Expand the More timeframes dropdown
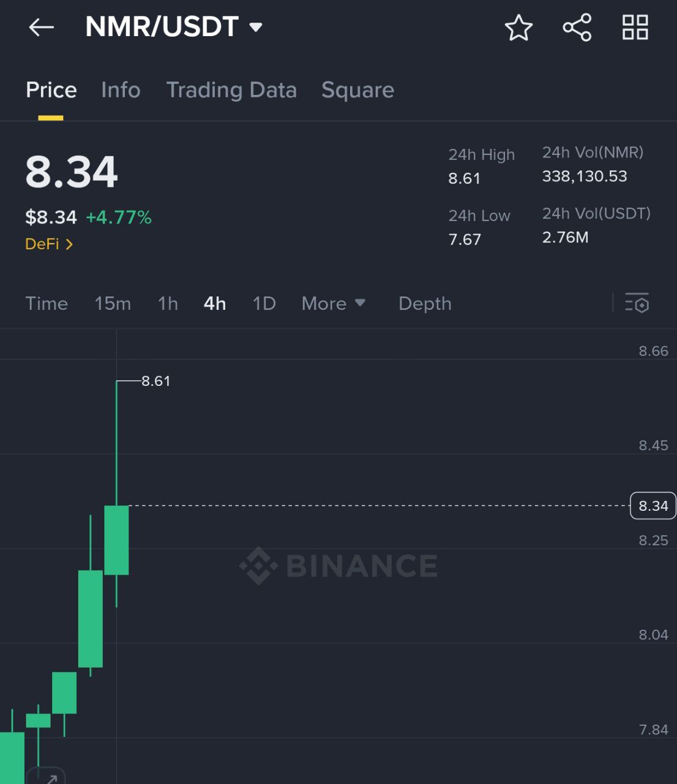 pyautogui.click(x=334, y=303)
